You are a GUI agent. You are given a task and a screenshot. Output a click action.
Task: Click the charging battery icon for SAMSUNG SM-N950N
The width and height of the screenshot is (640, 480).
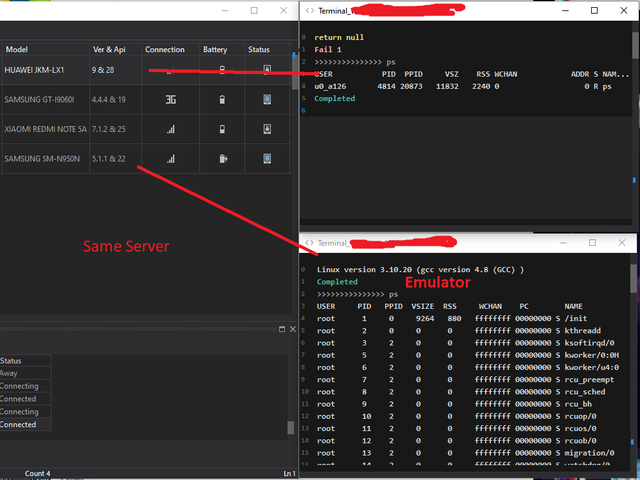[x=223, y=159]
